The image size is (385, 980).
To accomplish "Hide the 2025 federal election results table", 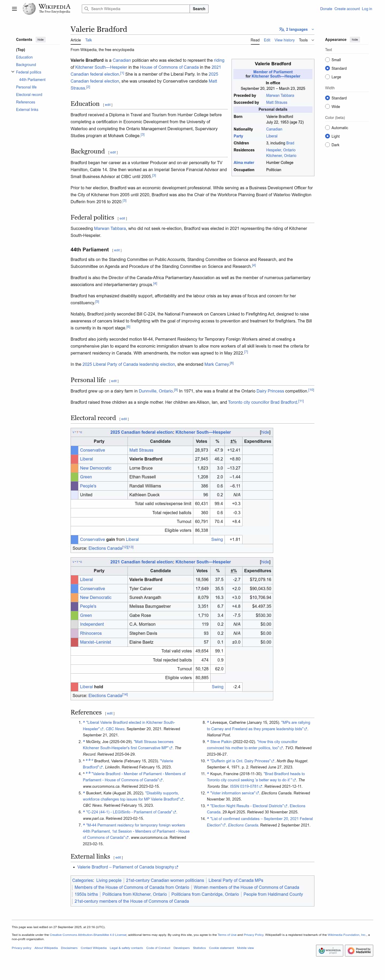I will (265, 432).
